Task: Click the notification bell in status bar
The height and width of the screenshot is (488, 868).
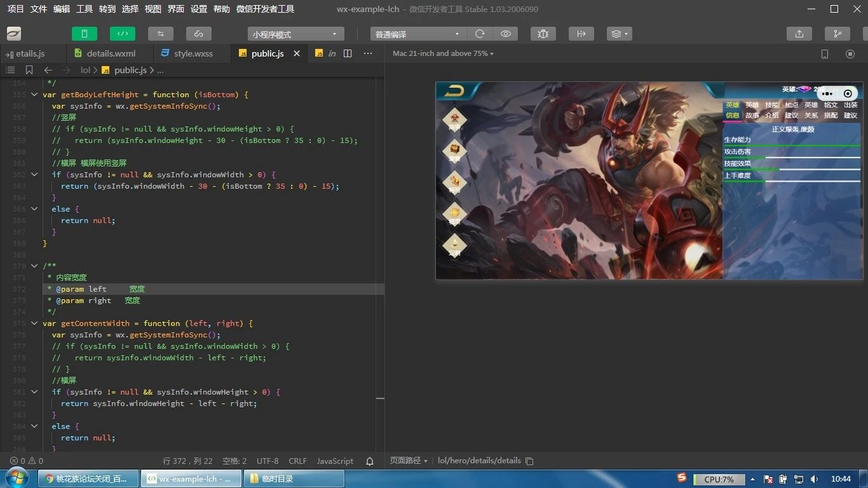Action: pyautogui.click(x=370, y=461)
